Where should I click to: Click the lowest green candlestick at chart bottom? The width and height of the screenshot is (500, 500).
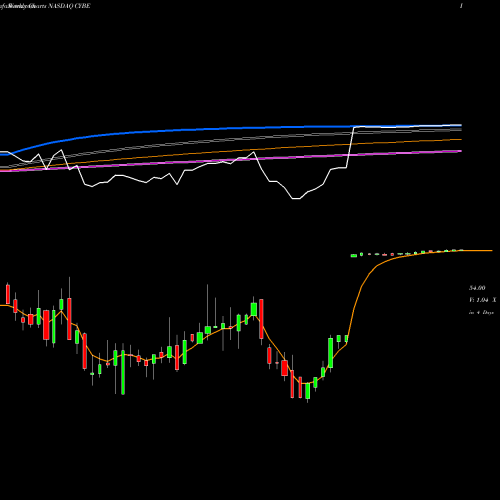click(x=307, y=391)
